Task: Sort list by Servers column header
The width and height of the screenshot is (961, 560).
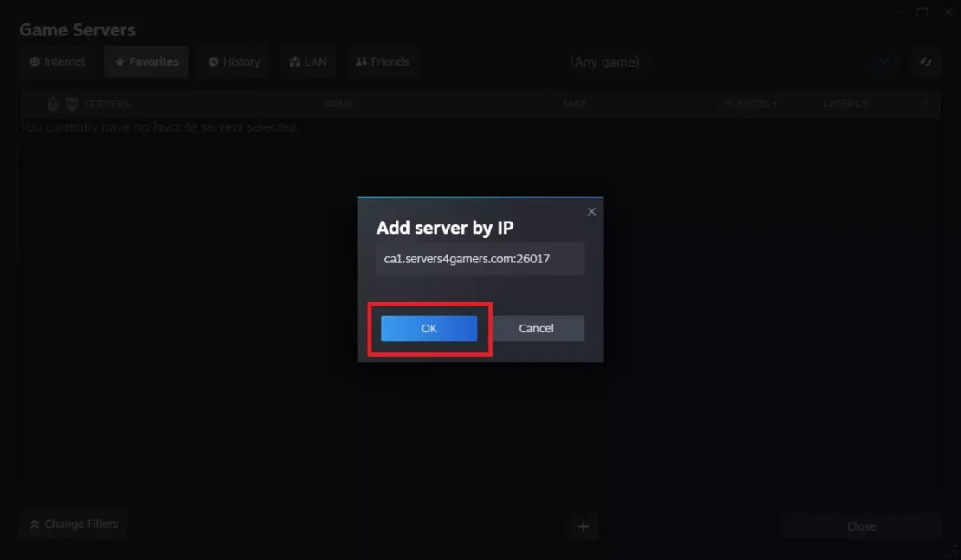Action: 106,104
